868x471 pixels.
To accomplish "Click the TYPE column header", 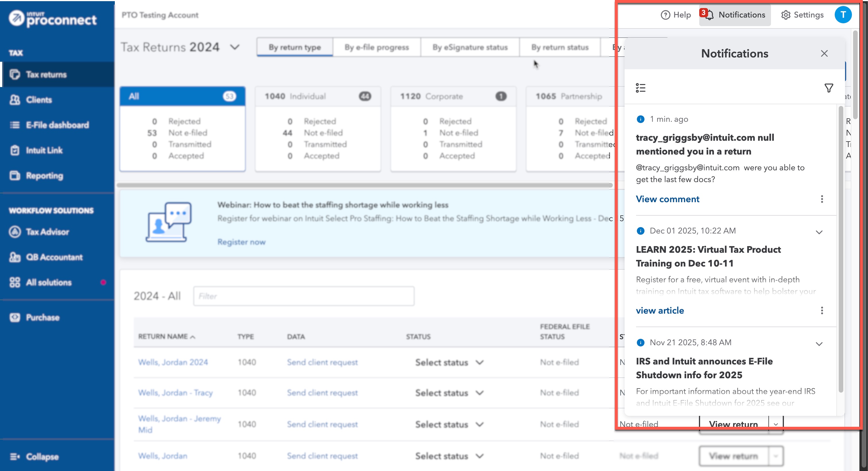I will point(246,337).
